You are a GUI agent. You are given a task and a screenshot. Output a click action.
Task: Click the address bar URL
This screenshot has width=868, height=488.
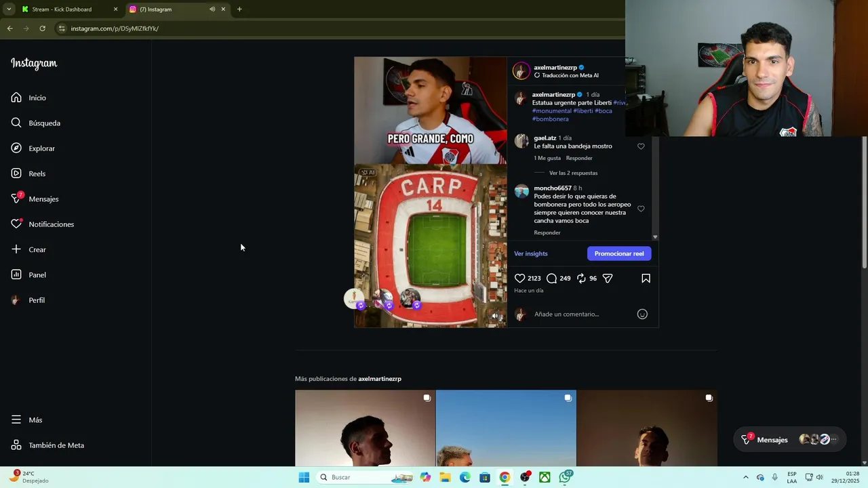pos(115,28)
